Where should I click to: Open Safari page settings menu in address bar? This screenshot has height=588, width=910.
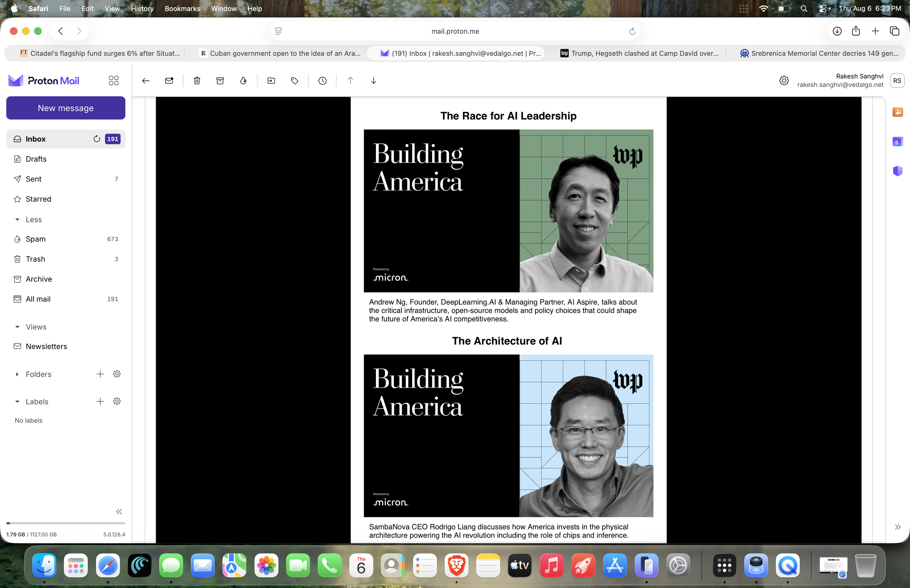click(278, 31)
